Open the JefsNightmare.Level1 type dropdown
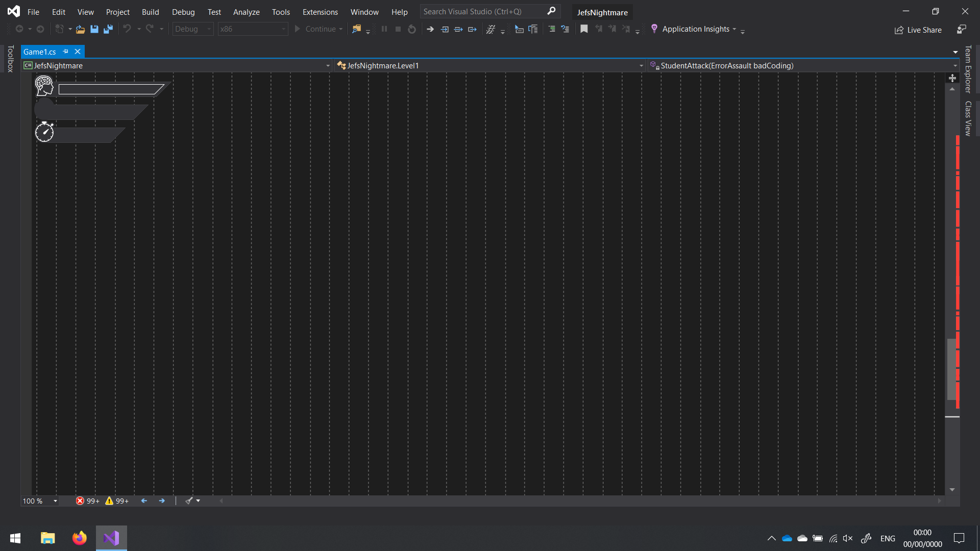This screenshot has width=980, height=551. click(490, 66)
